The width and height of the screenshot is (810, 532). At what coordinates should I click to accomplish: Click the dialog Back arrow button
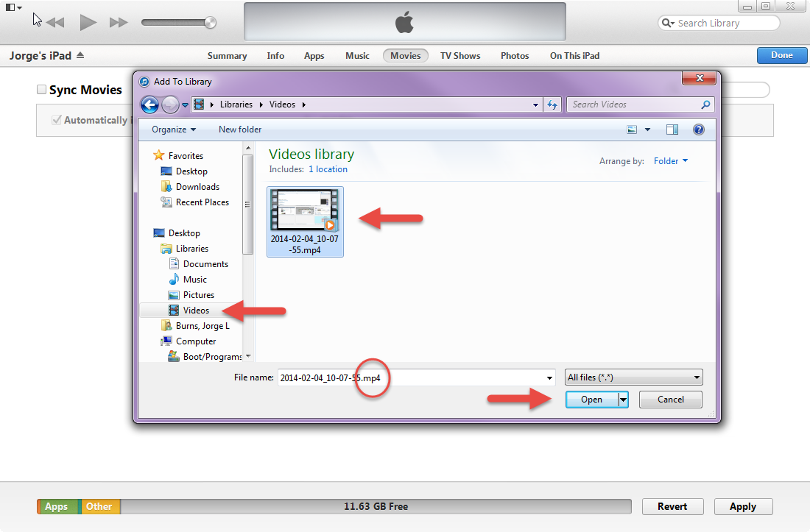click(149, 104)
